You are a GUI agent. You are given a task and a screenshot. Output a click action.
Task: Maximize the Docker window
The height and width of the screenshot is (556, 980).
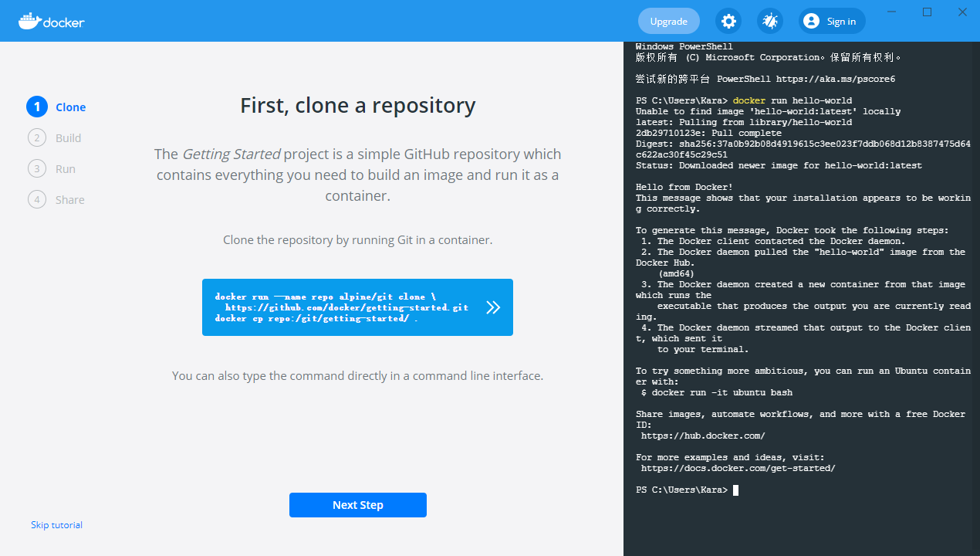click(928, 12)
